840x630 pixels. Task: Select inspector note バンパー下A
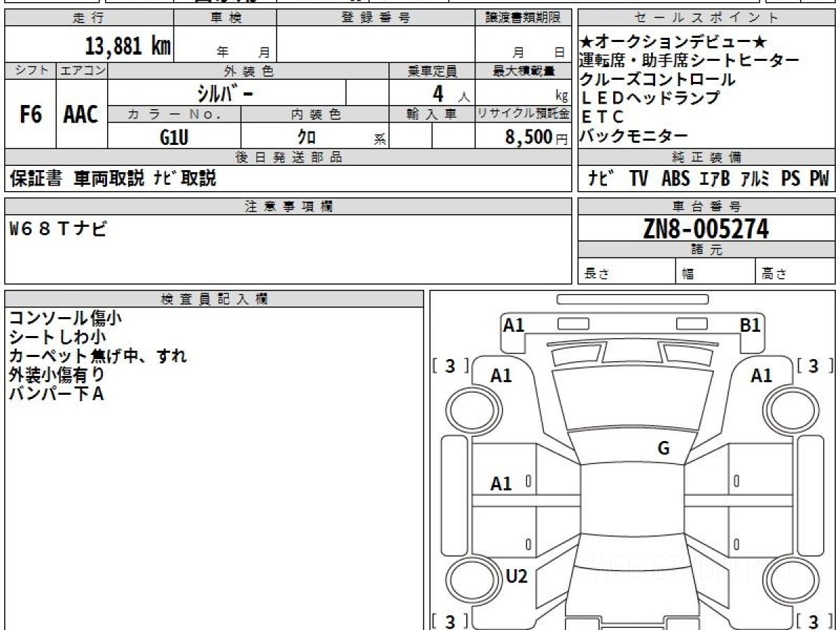coord(56,394)
